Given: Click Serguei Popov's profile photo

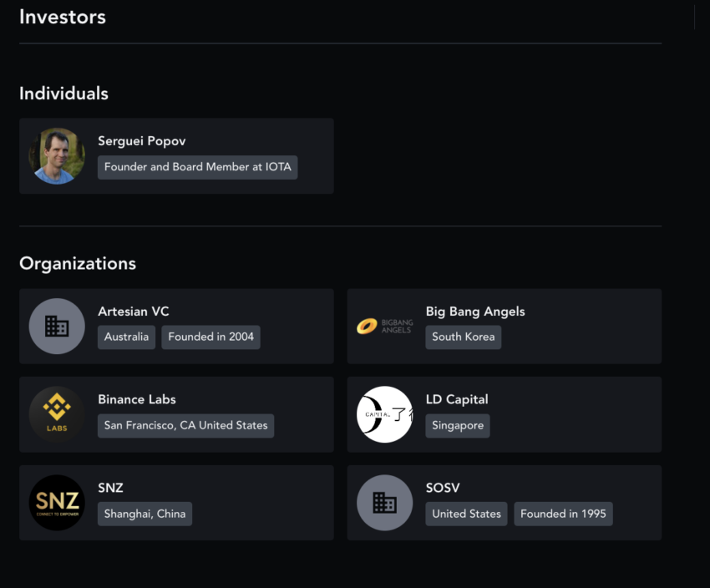Looking at the screenshot, I should (x=57, y=156).
